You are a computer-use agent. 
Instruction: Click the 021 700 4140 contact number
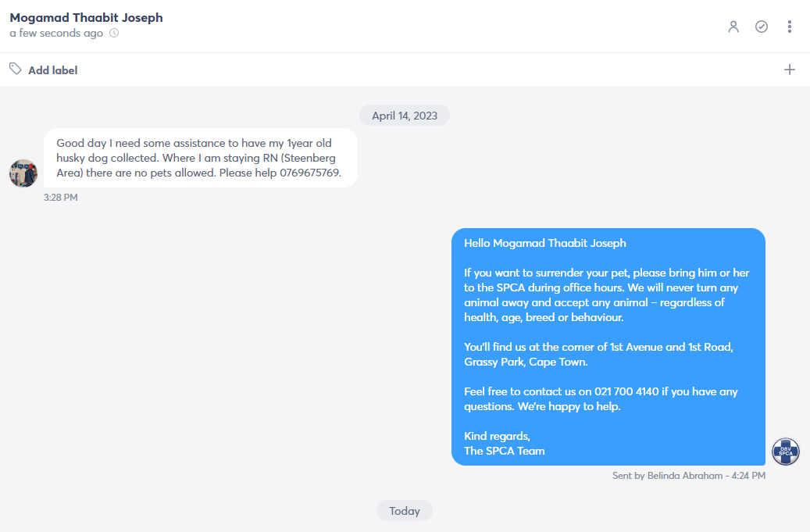626,391
